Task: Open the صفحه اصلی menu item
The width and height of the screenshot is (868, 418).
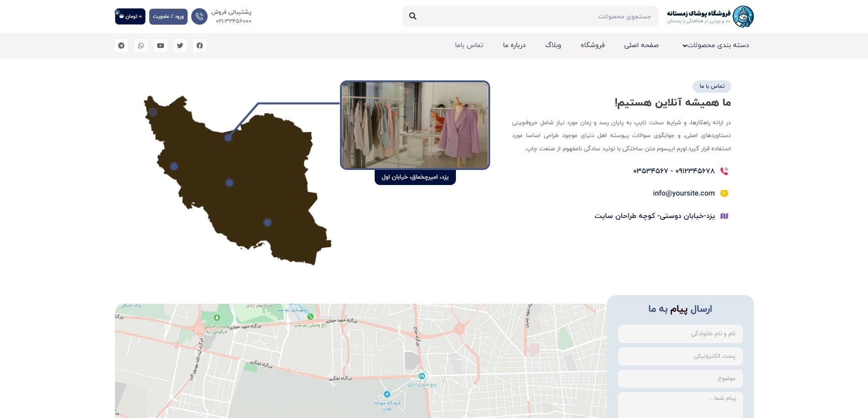Action: [641, 45]
